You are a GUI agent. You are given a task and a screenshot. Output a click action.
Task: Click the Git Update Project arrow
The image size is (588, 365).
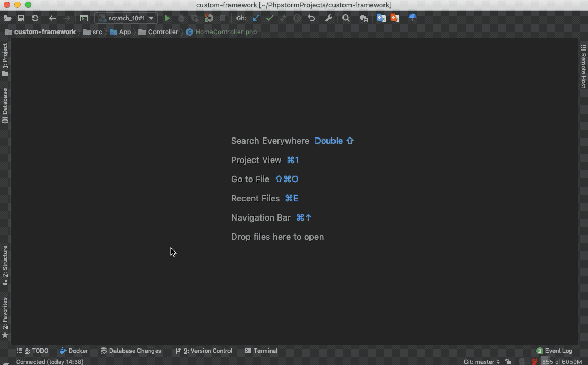click(x=256, y=18)
